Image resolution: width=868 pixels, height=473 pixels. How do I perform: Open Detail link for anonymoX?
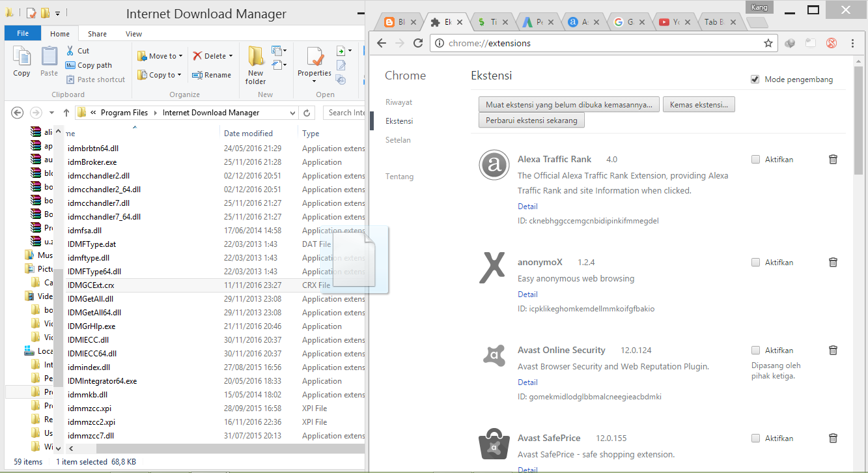point(527,294)
